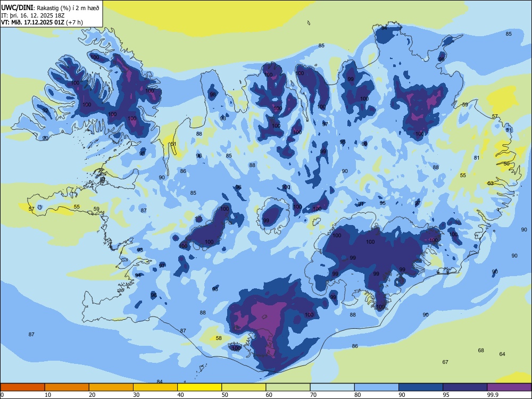Select the 90–95 dark blue legend swatch
The height and width of the screenshot is (399, 532).
[x=421, y=387]
